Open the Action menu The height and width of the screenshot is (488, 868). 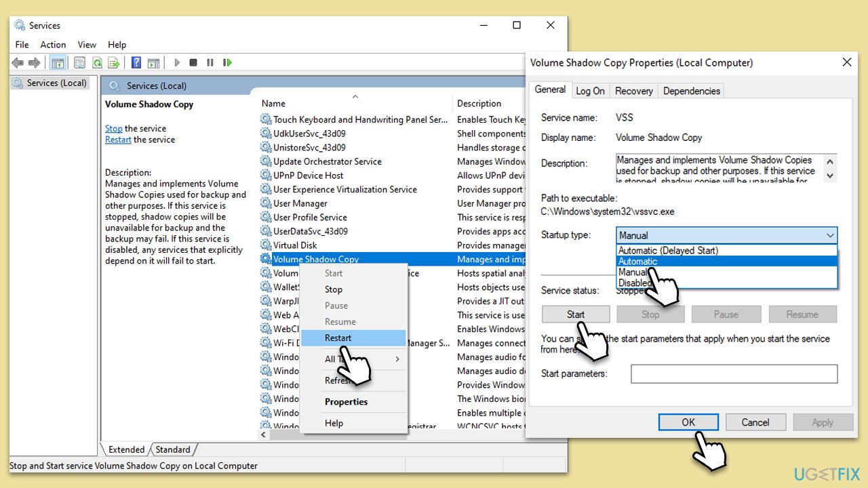click(53, 45)
